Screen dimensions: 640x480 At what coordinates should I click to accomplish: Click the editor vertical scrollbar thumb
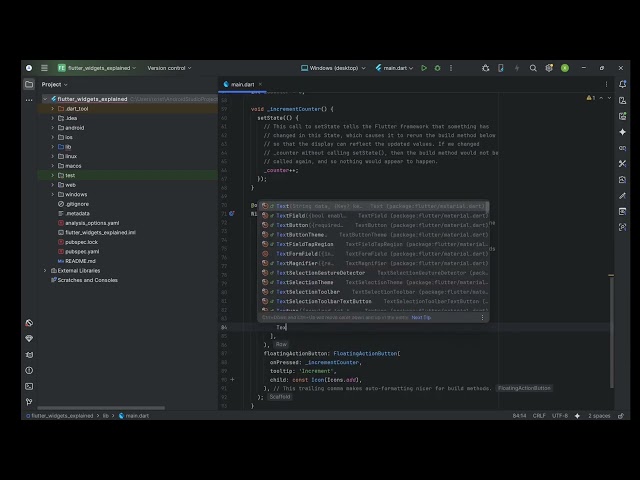click(611, 331)
